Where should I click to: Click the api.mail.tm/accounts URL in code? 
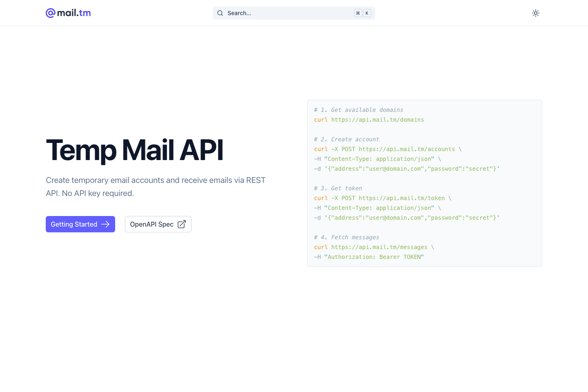point(407,149)
